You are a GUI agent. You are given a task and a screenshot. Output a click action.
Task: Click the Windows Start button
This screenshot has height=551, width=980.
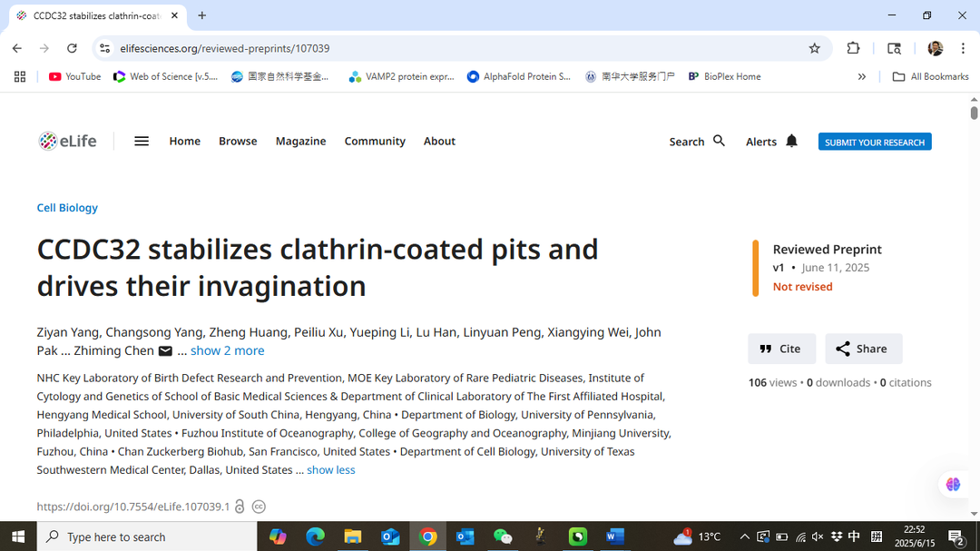point(18,536)
